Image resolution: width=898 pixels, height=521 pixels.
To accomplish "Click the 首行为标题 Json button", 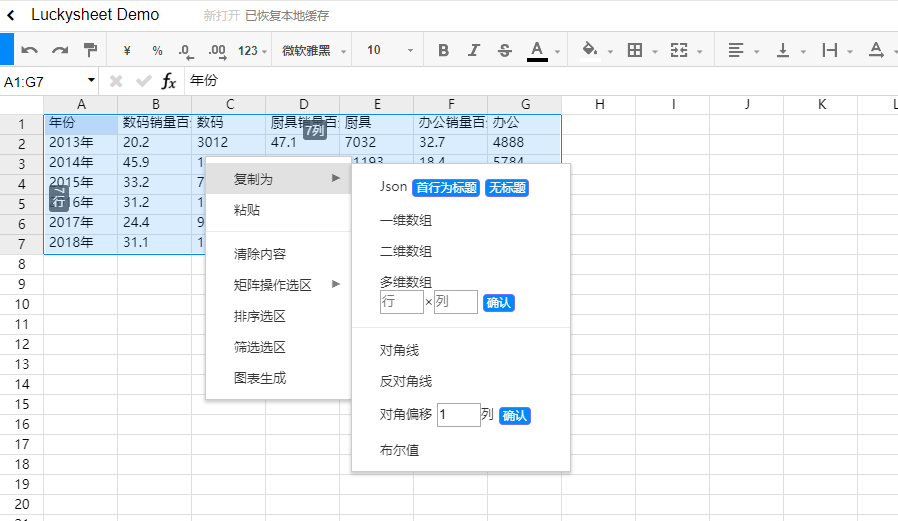I will click(x=446, y=188).
